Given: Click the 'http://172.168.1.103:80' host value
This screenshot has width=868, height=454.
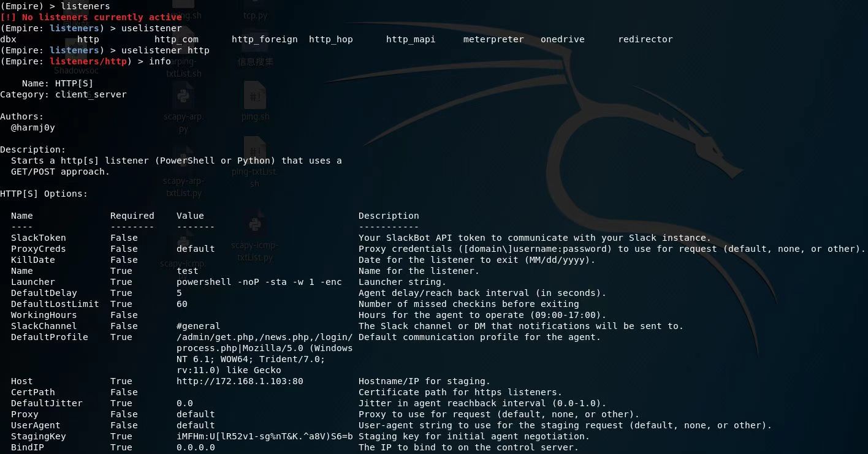Looking at the screenshot, I should click(x=240, y=381).
